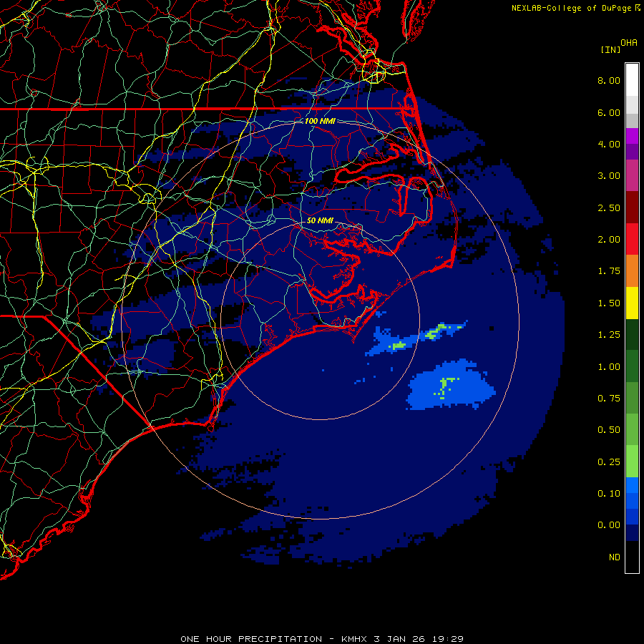Click the 0.10 legend value

pyautogui.click(x=609, y=494)
